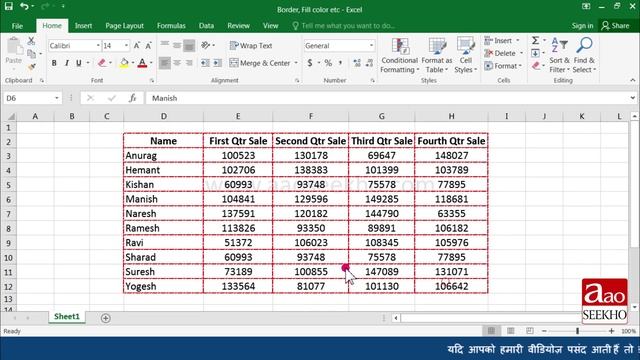This screenshot has height=360, width=640.
Task: Switch to Data tab
Action: click(x=206, y=26)
